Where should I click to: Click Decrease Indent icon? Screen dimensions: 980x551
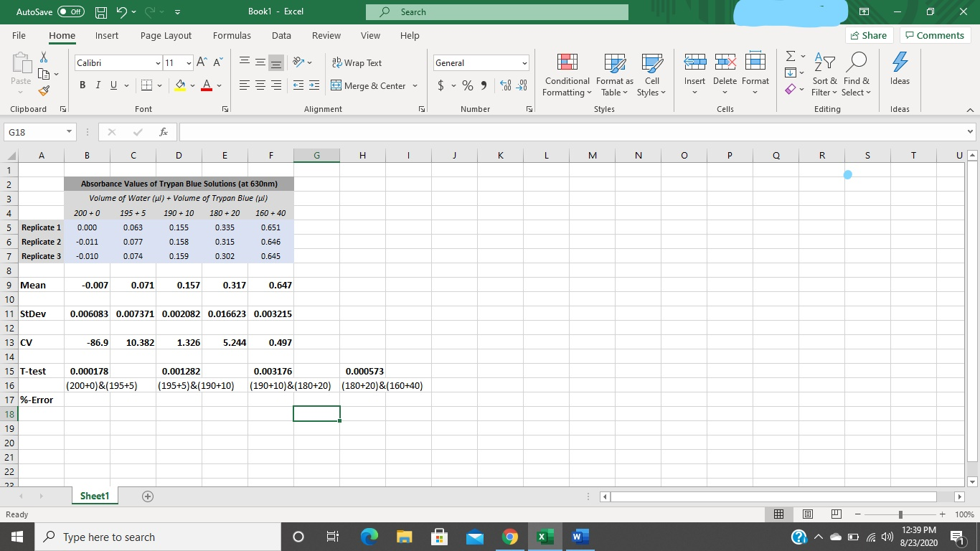click(x=298, y=85)
